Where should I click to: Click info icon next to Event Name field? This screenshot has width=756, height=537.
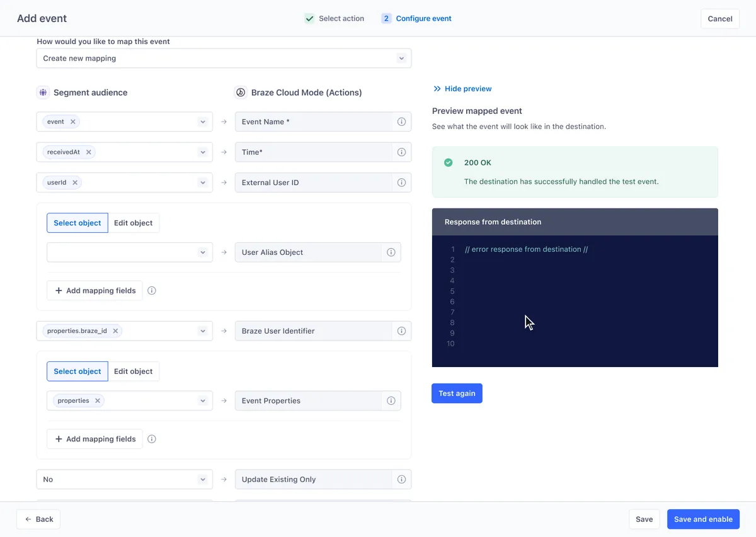tap(401, 122)
